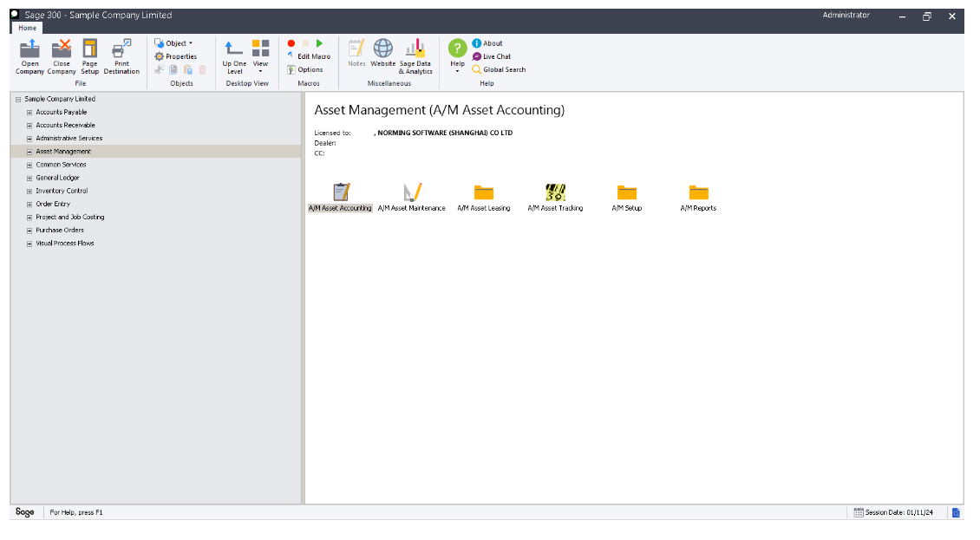Select Project and Job Costing module
The image size is (980, 540).
[70, 217]
